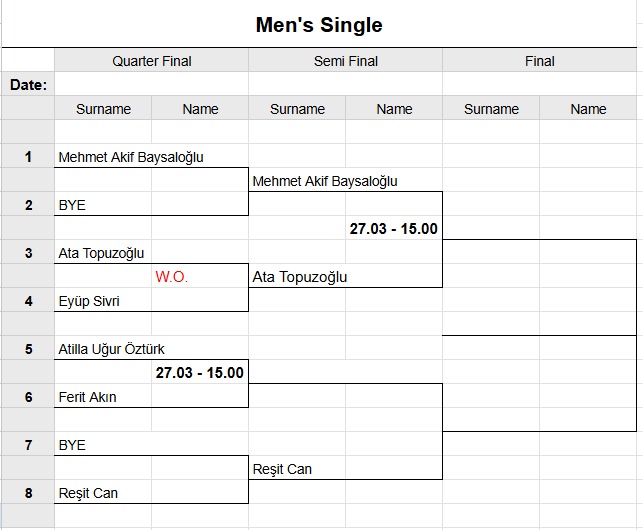
Task: Click Ata Topuzoğlu in Semi Final column
Action: pyautogui.click(x=300, y=277)
